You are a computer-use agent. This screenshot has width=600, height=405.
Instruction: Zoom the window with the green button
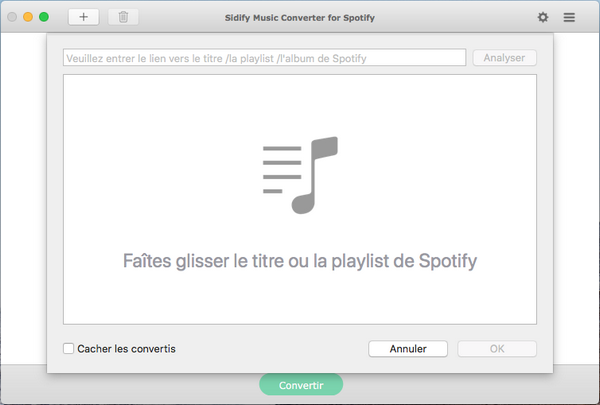coord(44,17)
